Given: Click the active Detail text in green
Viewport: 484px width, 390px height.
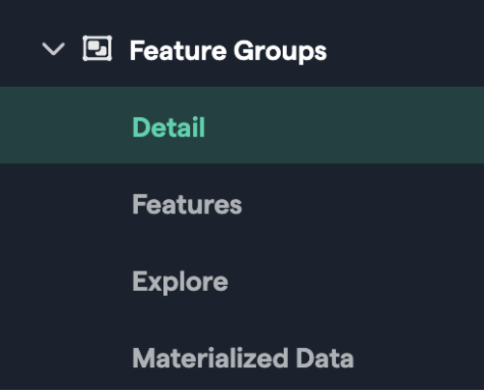Looking at the screenshot, I should click(x=169, y=127).
